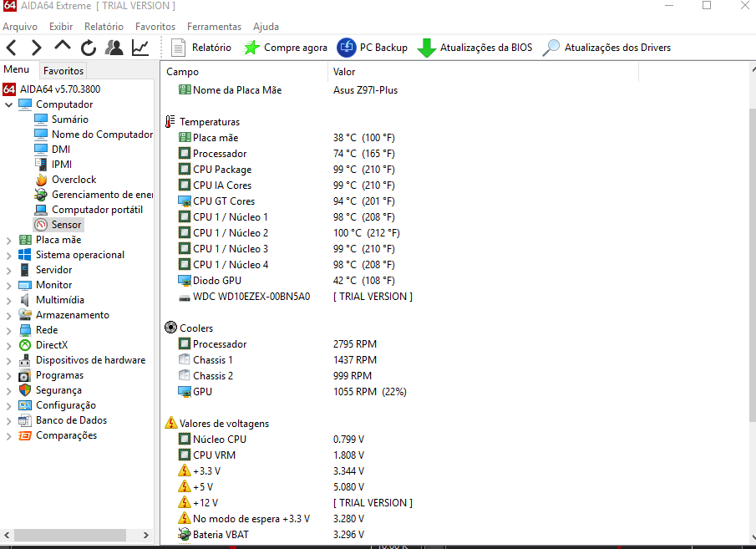The height and width of the screenshot is (549, 756).
Task: Select the Diodo GPU row
Action: [x=287, y=280]
